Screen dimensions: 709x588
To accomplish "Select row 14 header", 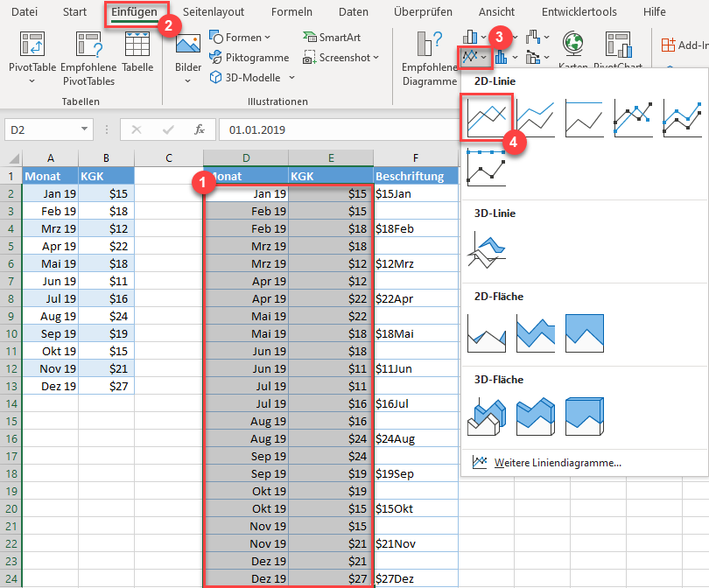I will coord(11,403).
